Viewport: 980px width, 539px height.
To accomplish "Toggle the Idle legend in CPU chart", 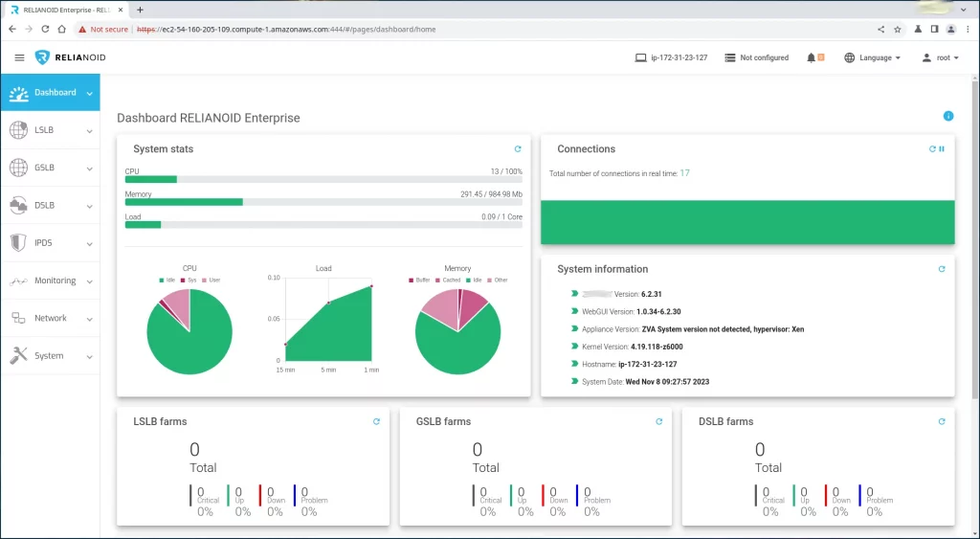I will [x=167, y=281].
